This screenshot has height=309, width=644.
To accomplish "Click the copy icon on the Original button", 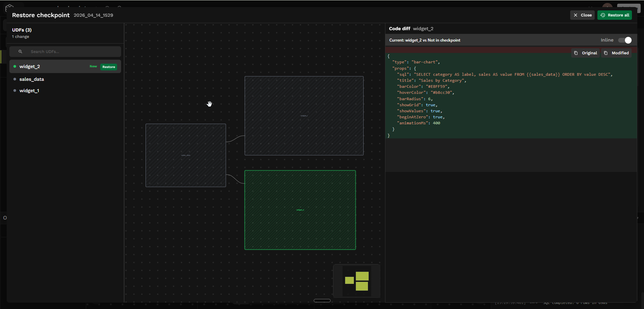I will coord(576,53).
